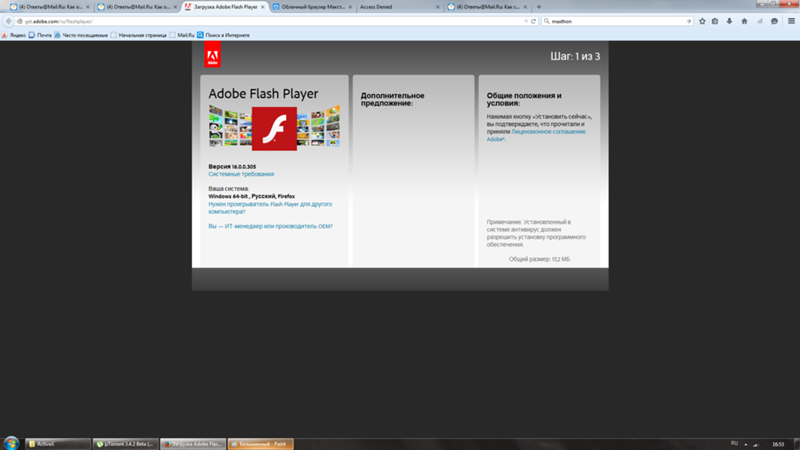Open the Firefox hamburger menu
This screenshot has width=800, height=450.
(791, 21)
